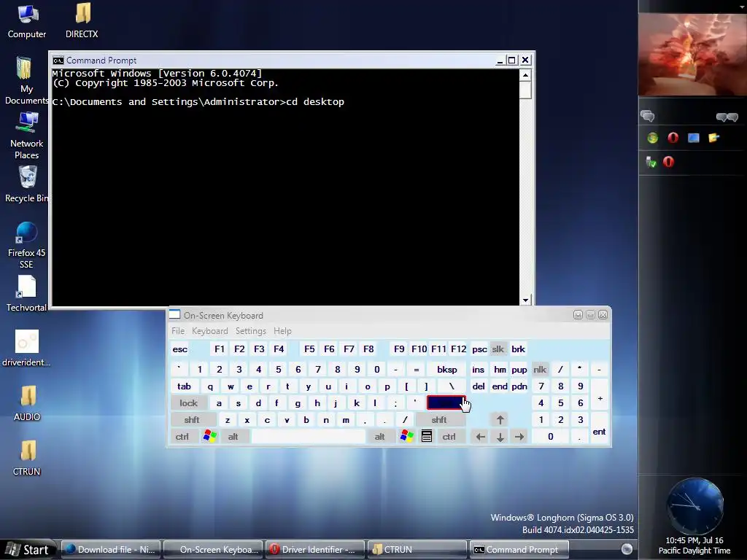Open the Computer desktop icon
747x560 pixels.
pos(27,21)
